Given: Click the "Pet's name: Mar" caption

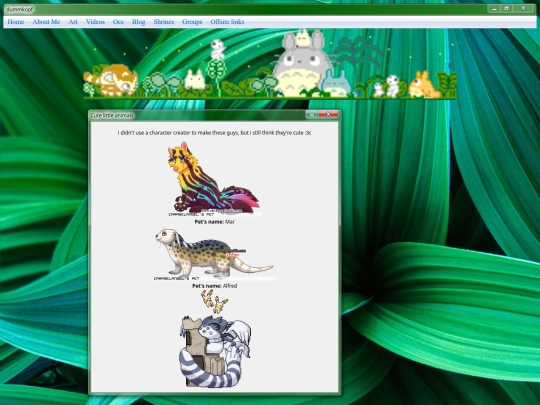Looking at the screenshot, I should (x=215, y=222).
